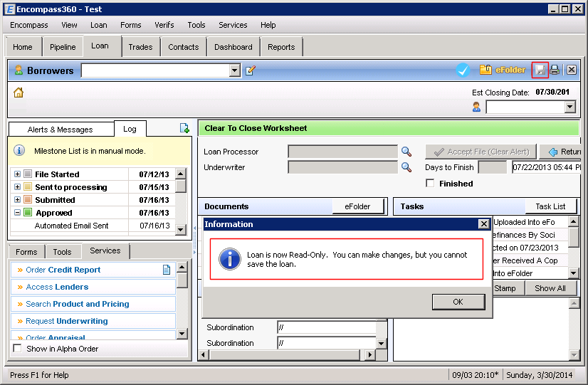Image resolution: width=588 pixels, height=385 pixels.
Task: Open eFolder from the Borrowers header
Action: click(503, 70)
